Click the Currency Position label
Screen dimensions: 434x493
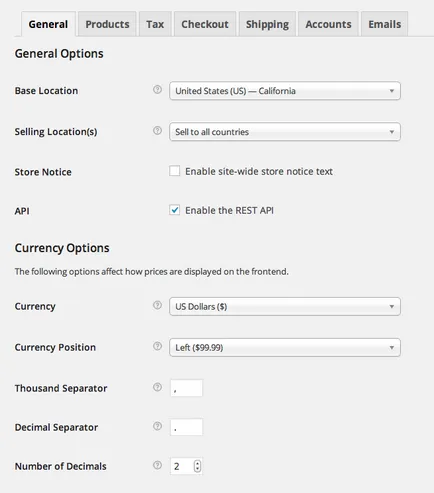[x=55, y=347]
